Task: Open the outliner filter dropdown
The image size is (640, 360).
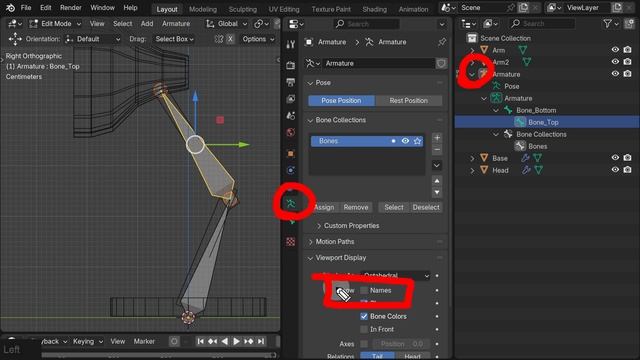Action: (610, 24)
